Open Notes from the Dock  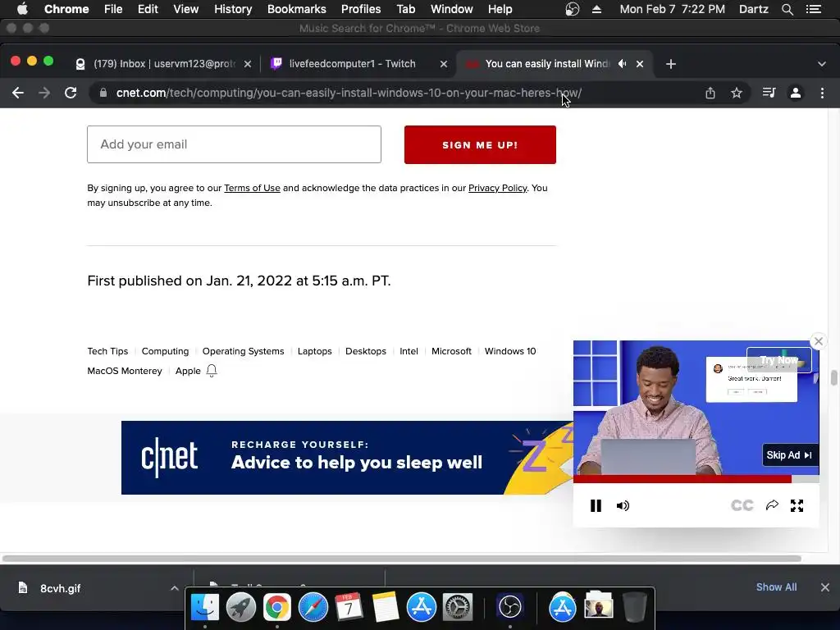point(386,607)
